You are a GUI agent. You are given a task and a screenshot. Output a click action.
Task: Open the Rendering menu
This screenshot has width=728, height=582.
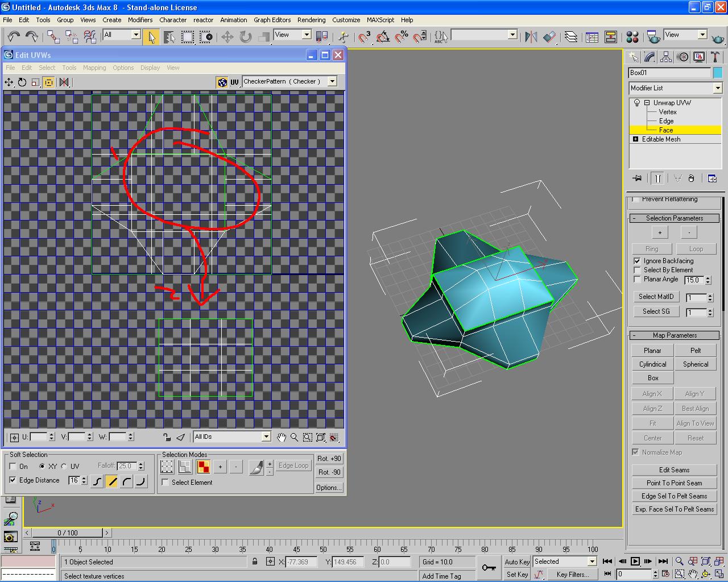tap(312, 20)
